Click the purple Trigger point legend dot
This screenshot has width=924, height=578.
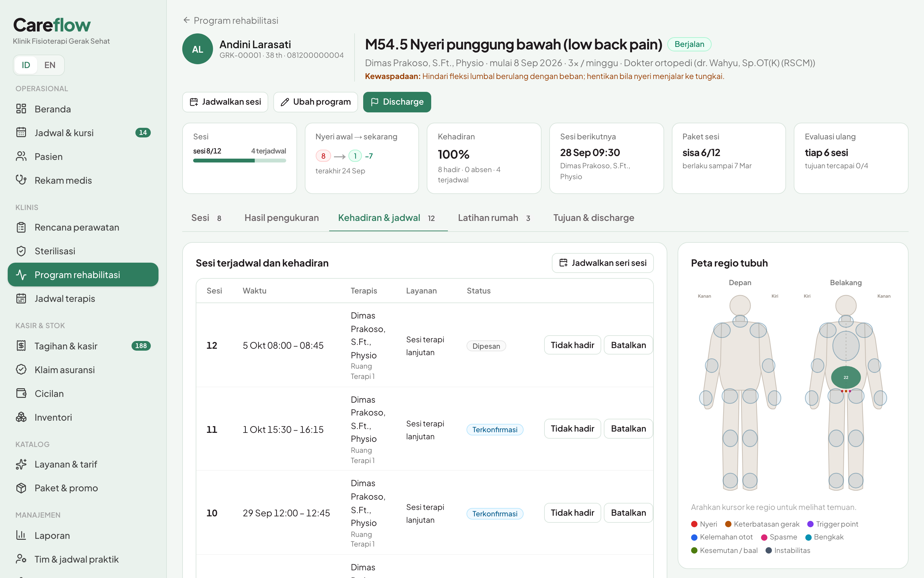810,524
